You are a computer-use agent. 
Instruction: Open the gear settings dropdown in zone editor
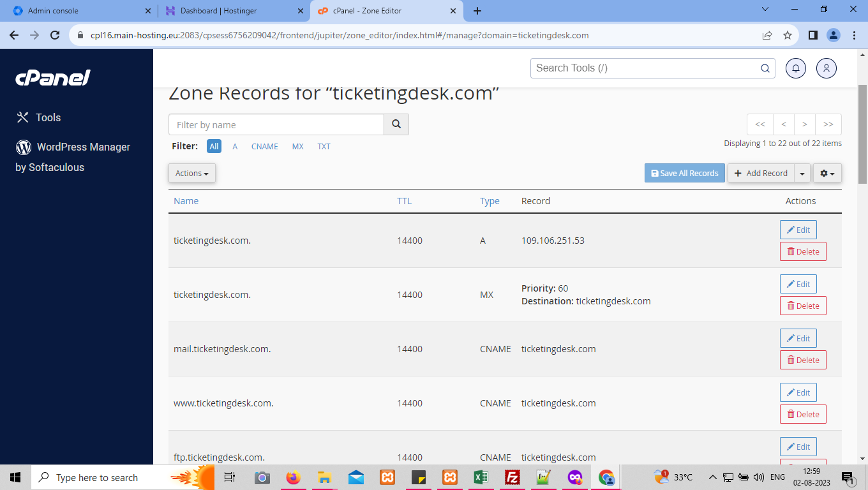pyautogui.click(x=827, y=173)
